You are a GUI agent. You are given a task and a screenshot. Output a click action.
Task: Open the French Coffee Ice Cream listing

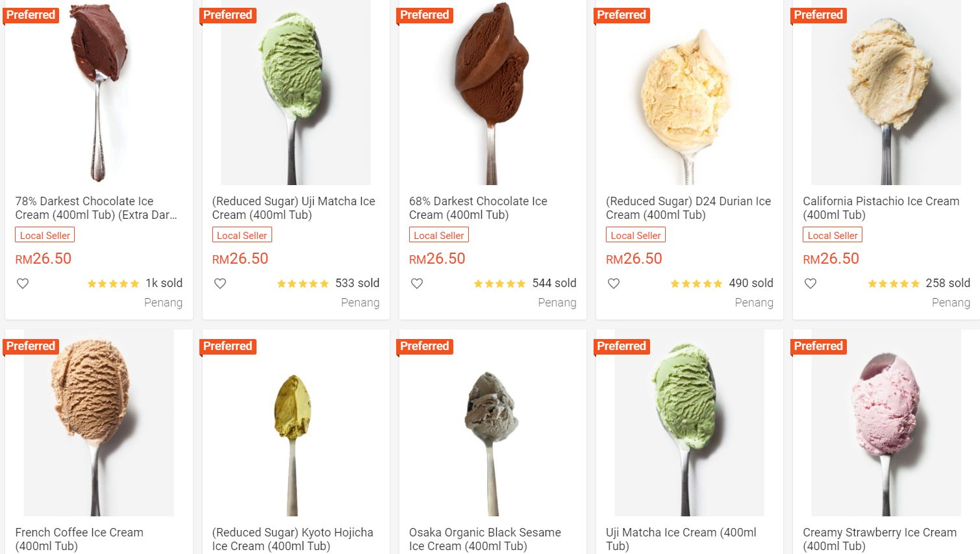79,539
